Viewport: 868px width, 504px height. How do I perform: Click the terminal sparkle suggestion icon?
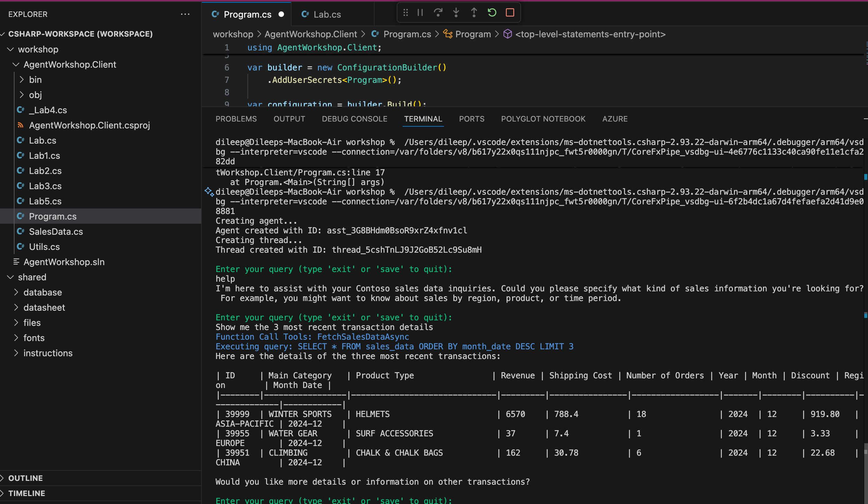tap(209, 192)
